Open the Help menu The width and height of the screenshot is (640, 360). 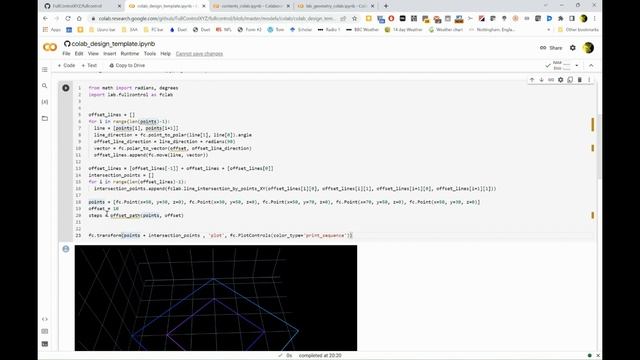[x=165, y=54]
